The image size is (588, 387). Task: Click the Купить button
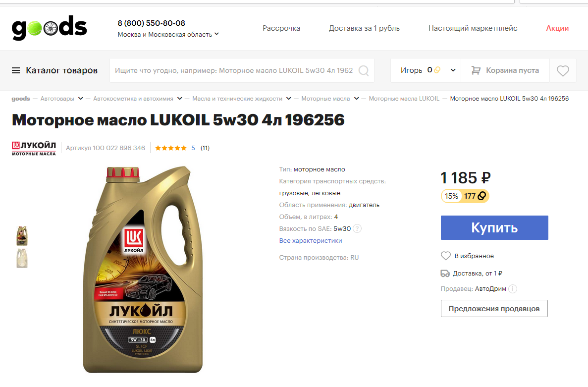click(494, 227)
